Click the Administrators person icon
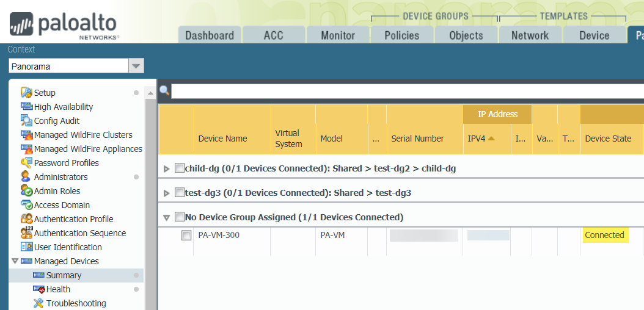Screen dimensions: 644x310 coord(26,177)
